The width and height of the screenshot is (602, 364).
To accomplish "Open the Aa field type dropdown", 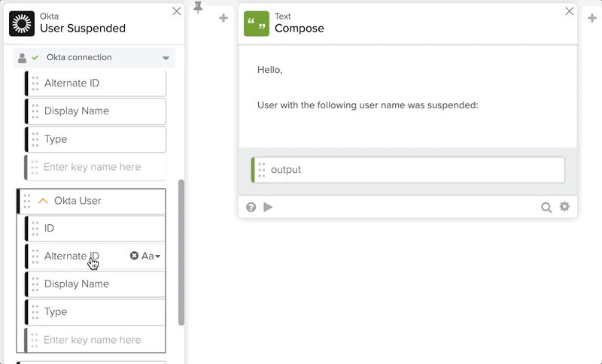I will click(151, 256).
